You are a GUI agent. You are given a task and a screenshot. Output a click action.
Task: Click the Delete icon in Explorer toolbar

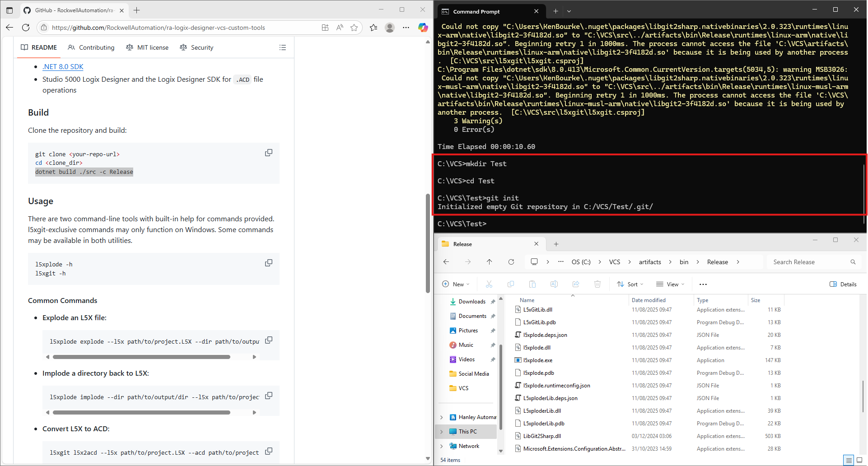pyautogui.click(x=597, y=284)
